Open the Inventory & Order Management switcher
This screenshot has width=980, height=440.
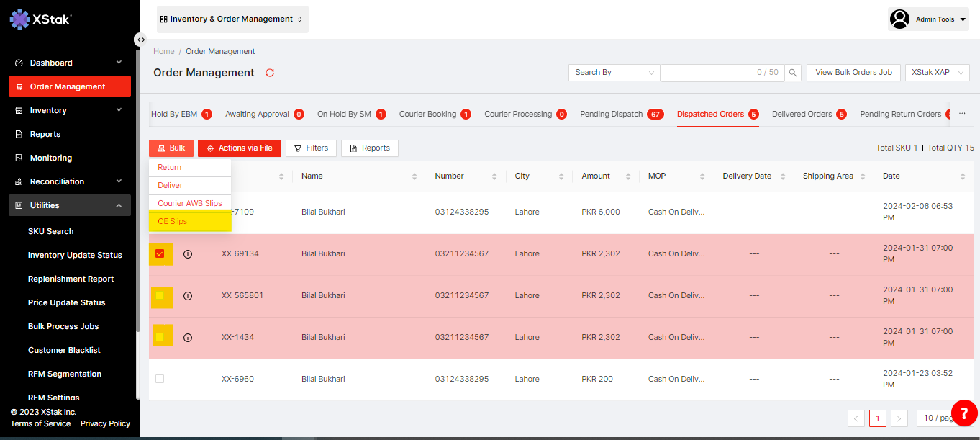pyautogui.click(x=232, y=19)
